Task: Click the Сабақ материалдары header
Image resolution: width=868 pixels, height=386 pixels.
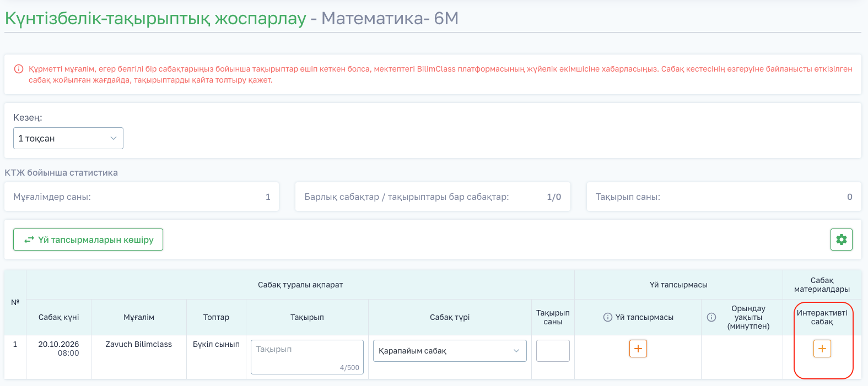Action: [822, 285]
